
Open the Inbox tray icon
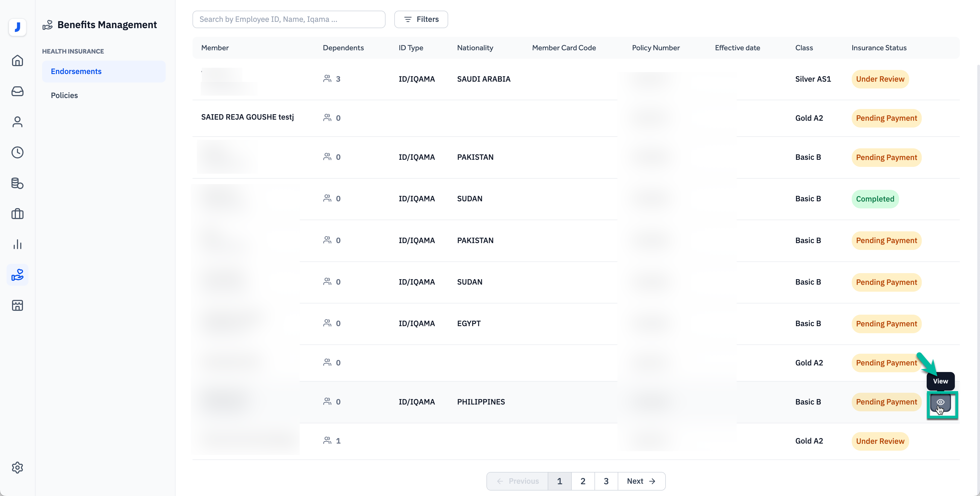point(17,91)
